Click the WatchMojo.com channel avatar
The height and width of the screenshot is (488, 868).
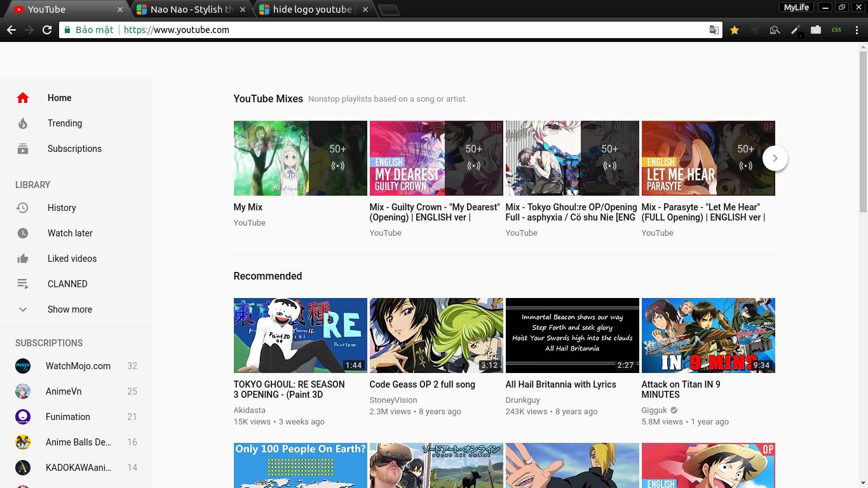22,366
